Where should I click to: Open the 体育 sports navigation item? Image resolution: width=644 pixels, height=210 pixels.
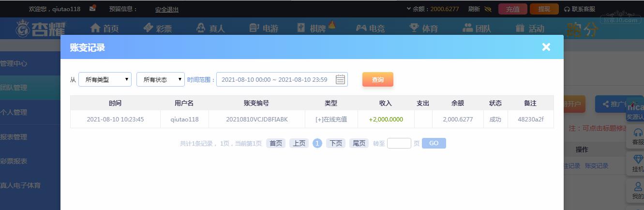click(x=423, y=28)
